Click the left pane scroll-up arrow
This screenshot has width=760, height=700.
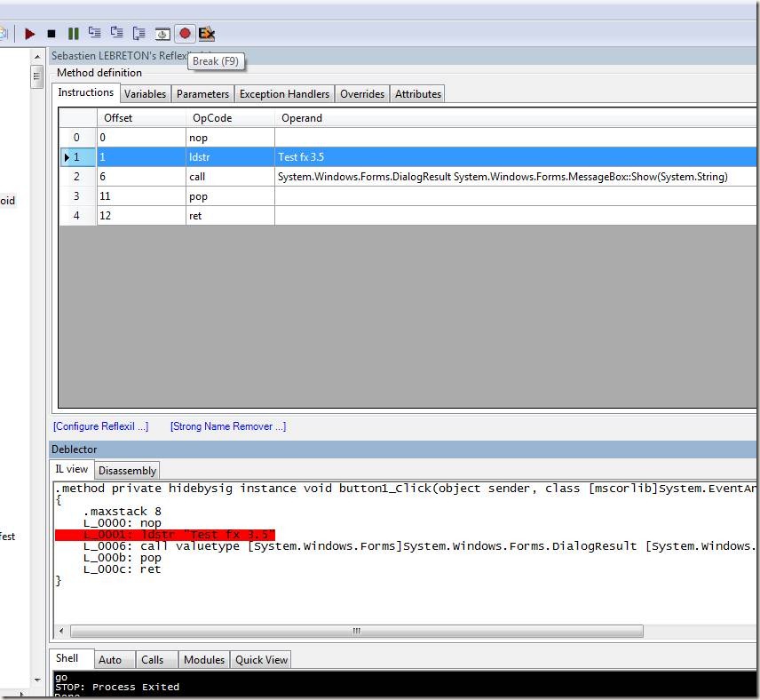pos(37,57)
